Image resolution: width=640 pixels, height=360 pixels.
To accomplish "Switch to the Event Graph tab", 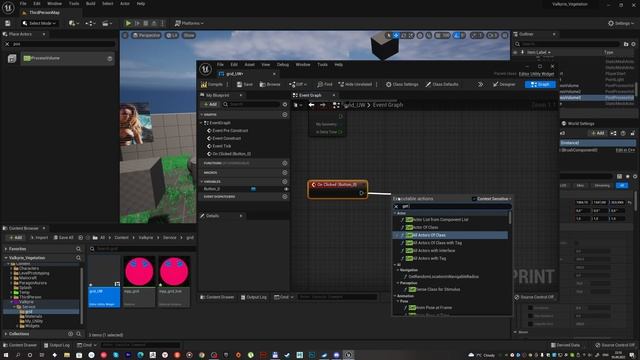I will 310,95.
